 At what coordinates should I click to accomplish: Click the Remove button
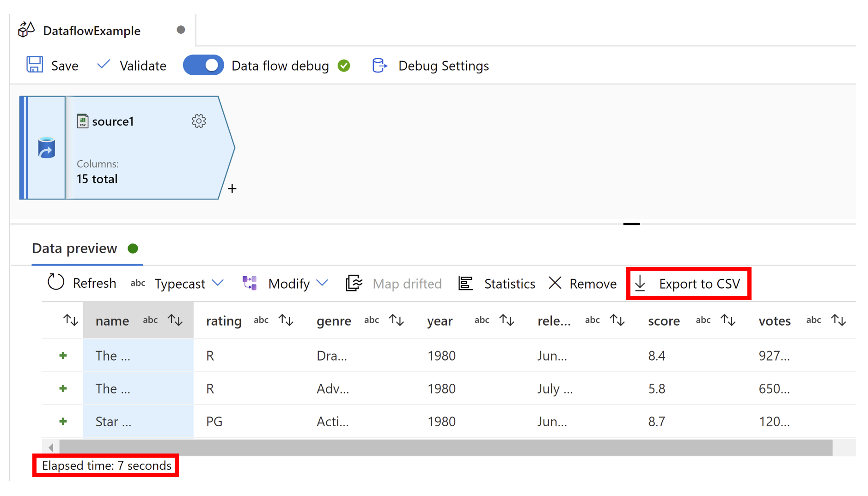583,283
